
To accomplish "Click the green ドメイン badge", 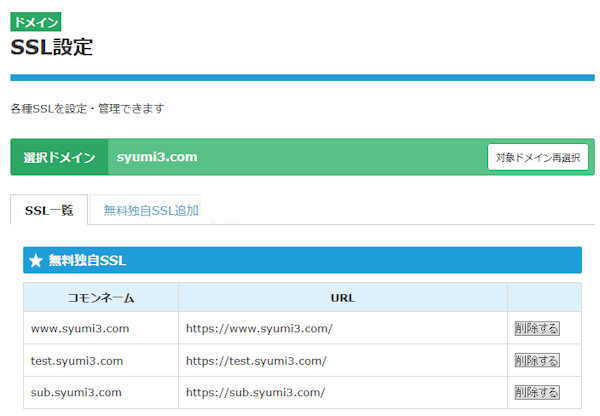I will tap(36, 22).
